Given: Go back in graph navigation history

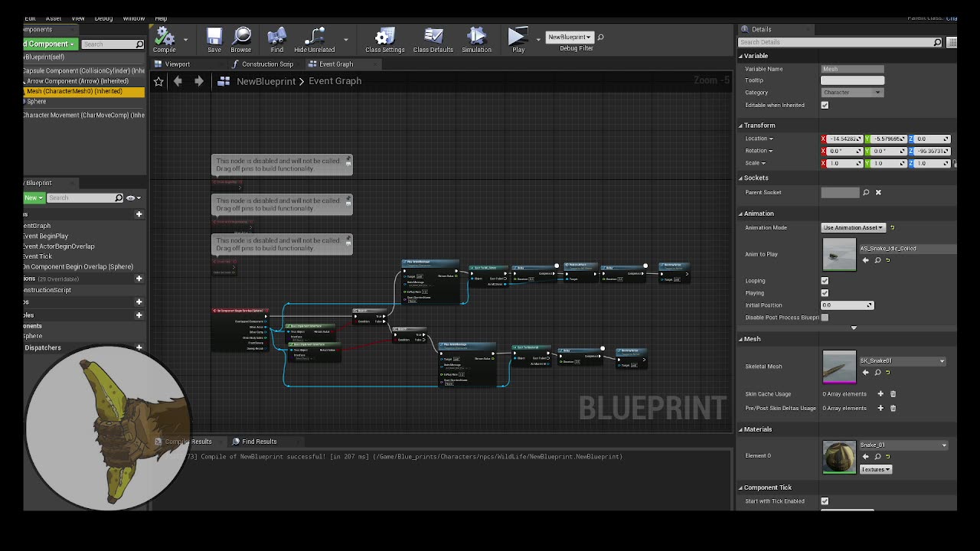Looking at the screenshot, I should pos(178,81).
